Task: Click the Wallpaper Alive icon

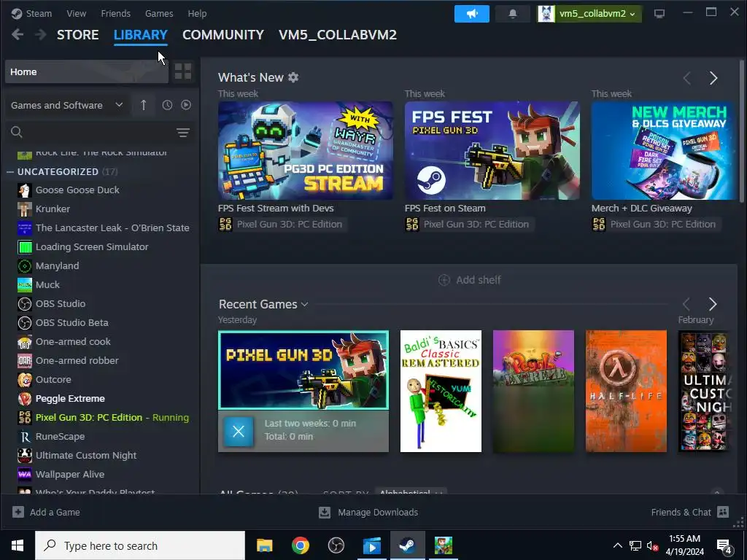Action: point(25,474)
